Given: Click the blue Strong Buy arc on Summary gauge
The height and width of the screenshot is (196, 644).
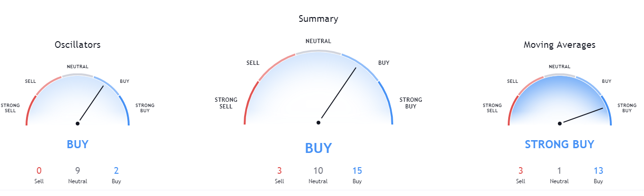Looking at the screenshot, I should [387, 102].
